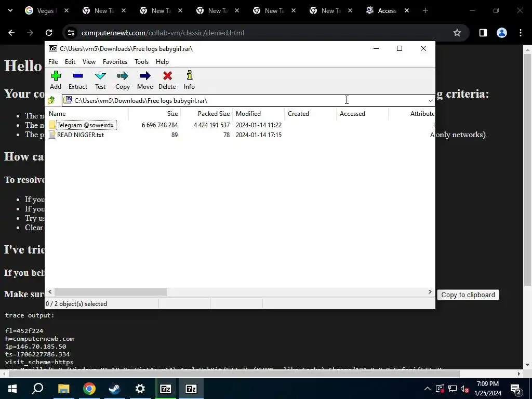Screen dimensions: 532x399
Task: Switch to second 7z taskbar window
Action: 191,389
